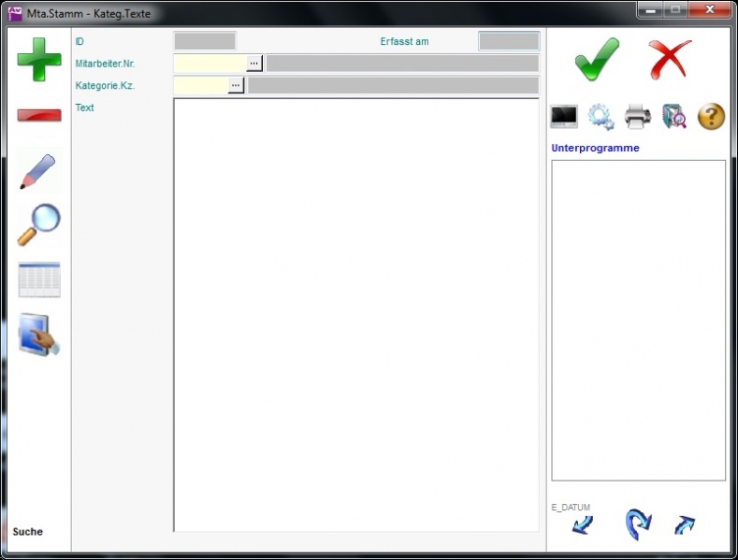Click the printer icon

tap(638, 117)
